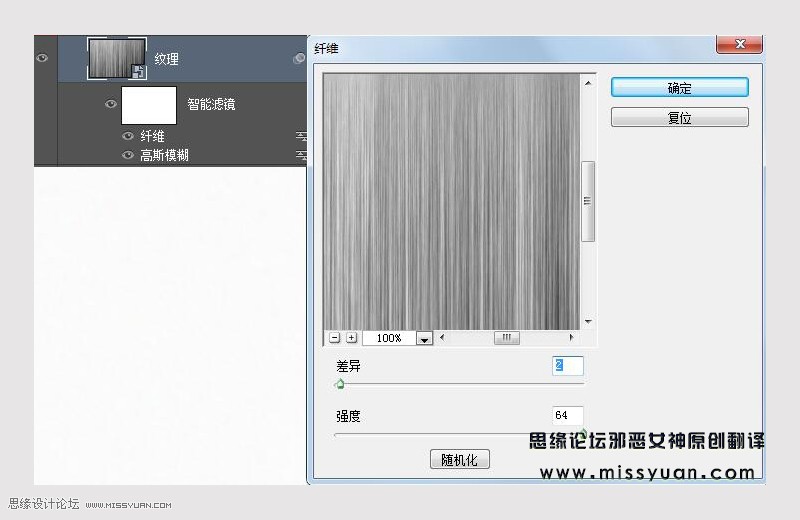The image size is (800, 520).
Task: Select the 高斯模糊 filter entry in layers
Action: [x=164, y=155]
